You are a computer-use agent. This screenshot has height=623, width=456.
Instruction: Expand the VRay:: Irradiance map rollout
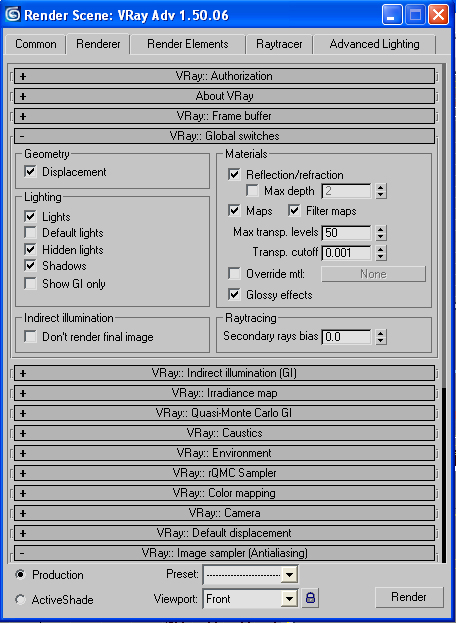coord(224,393)
